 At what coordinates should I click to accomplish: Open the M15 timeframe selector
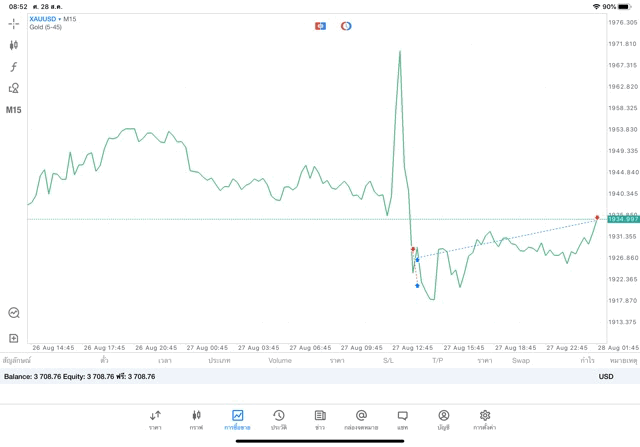point(14,110)
